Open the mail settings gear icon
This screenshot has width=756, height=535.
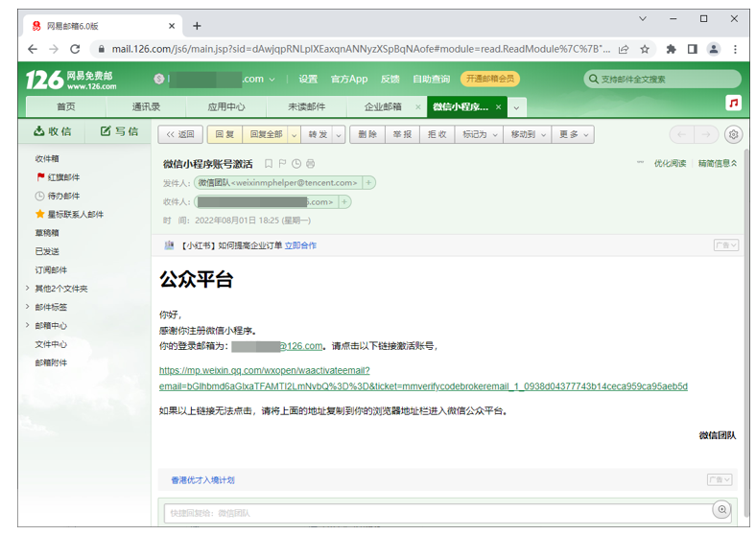tap(733, 134)
